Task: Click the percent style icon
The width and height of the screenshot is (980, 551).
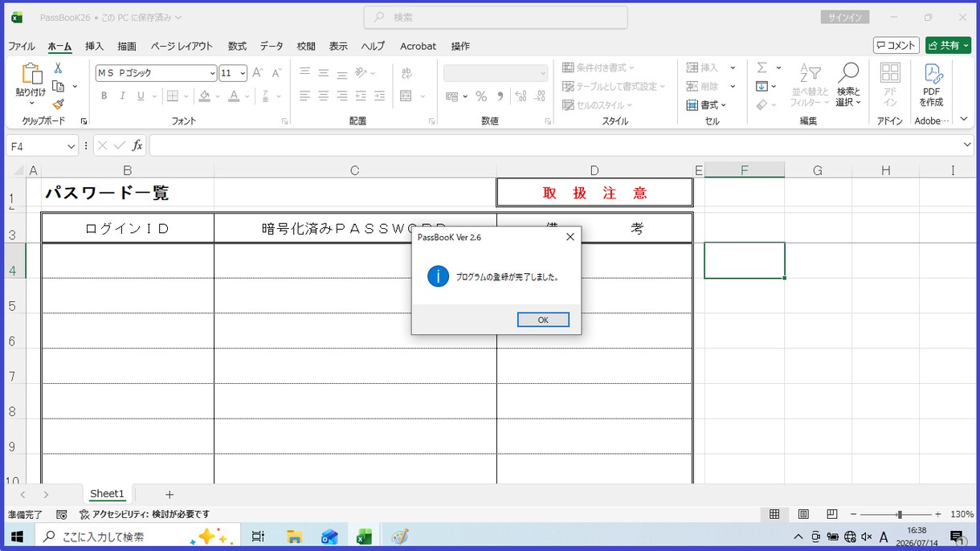Action: pos(481,96)
